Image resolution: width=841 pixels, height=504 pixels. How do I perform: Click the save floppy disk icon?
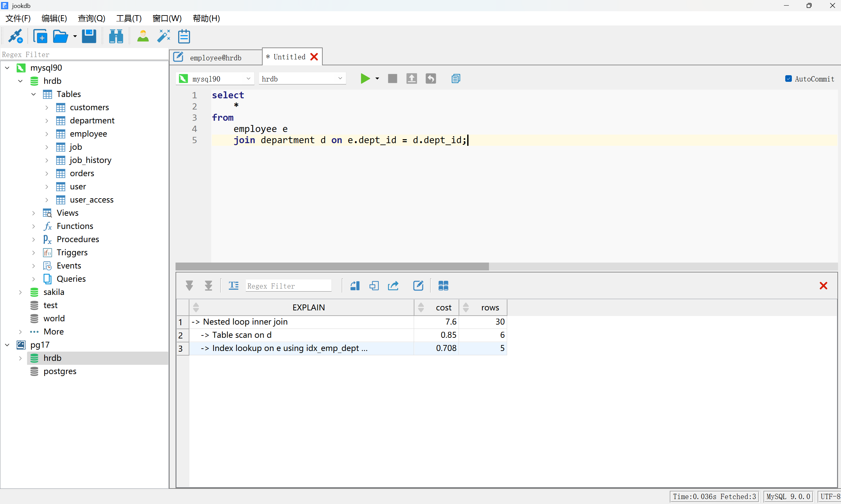coord(89,36)
